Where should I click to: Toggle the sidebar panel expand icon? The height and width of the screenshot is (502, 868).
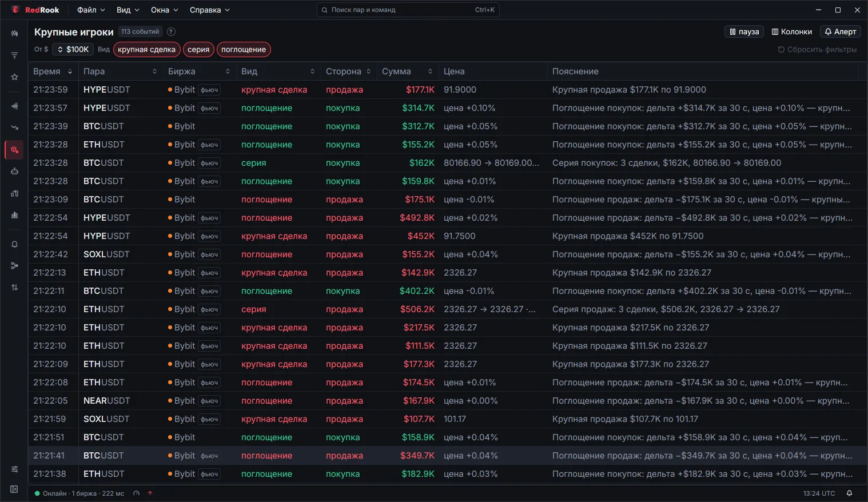pyautogui.click(x=14, y=489)
